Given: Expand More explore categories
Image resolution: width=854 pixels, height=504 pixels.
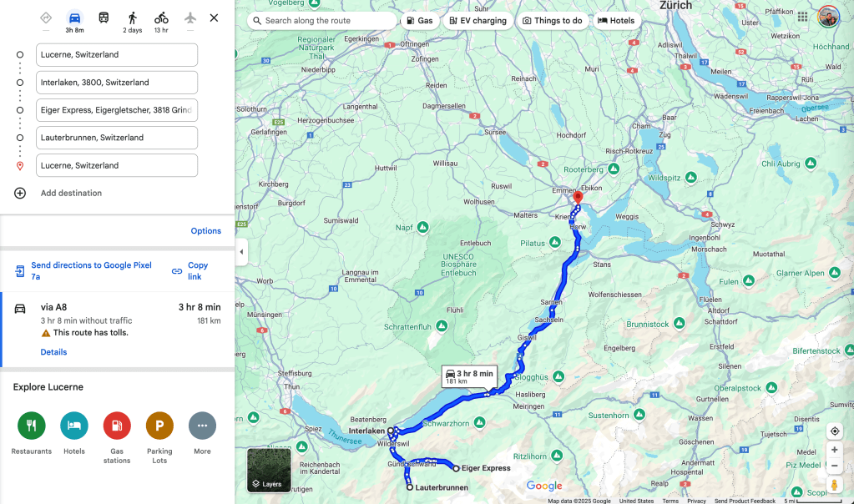Looking at the screenshot, I should click(x=202, y=426).
